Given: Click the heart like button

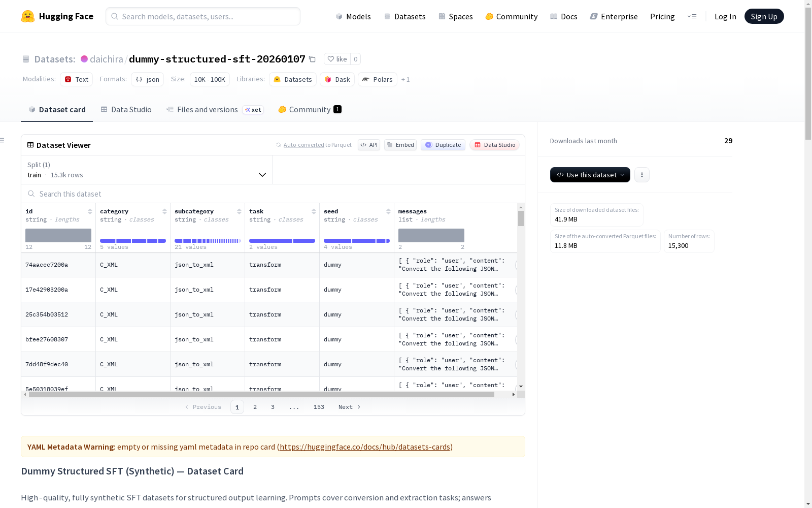Looking at the screenshot, I should tap(337, 59).
